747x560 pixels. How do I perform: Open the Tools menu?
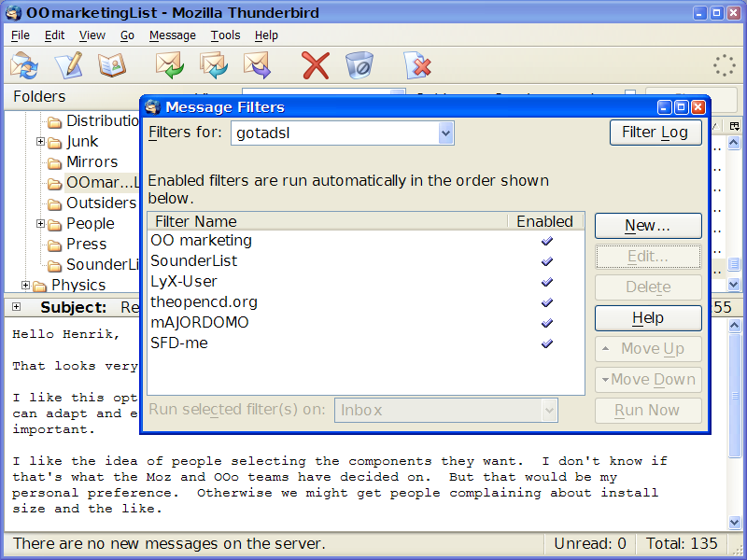pyautogui.click(x=225, y=35)
